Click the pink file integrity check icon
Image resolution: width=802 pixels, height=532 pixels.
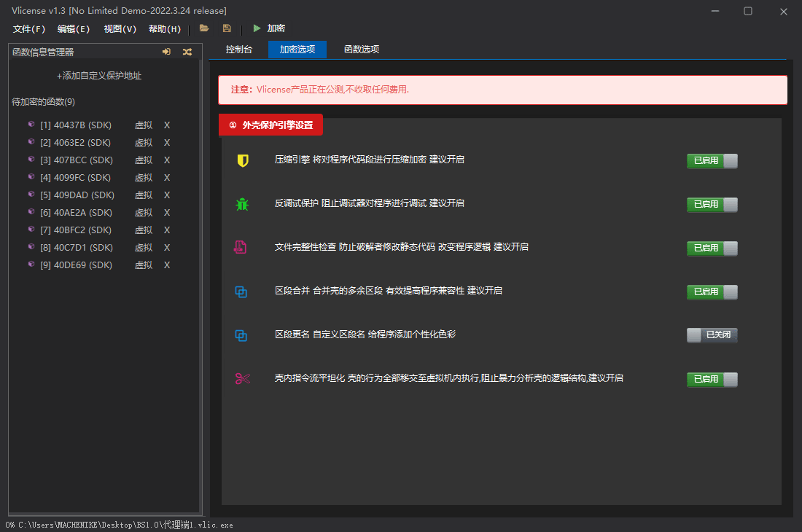click(x=241, y=247)
